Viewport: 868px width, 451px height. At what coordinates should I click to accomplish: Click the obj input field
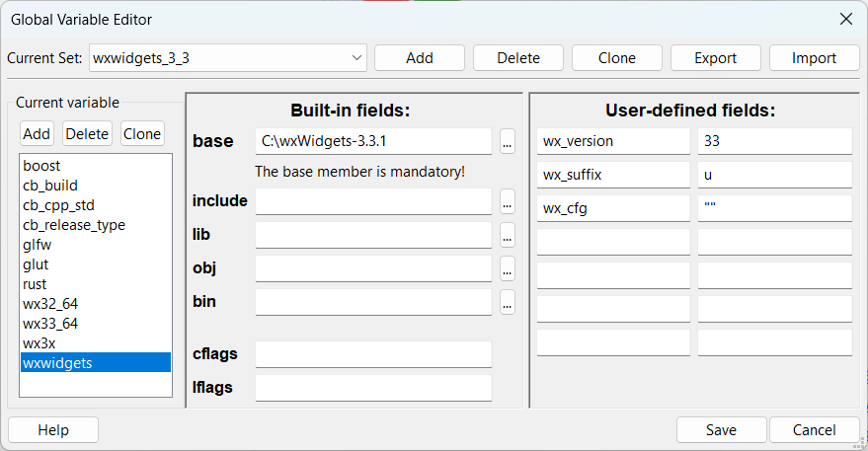[373, 268]
